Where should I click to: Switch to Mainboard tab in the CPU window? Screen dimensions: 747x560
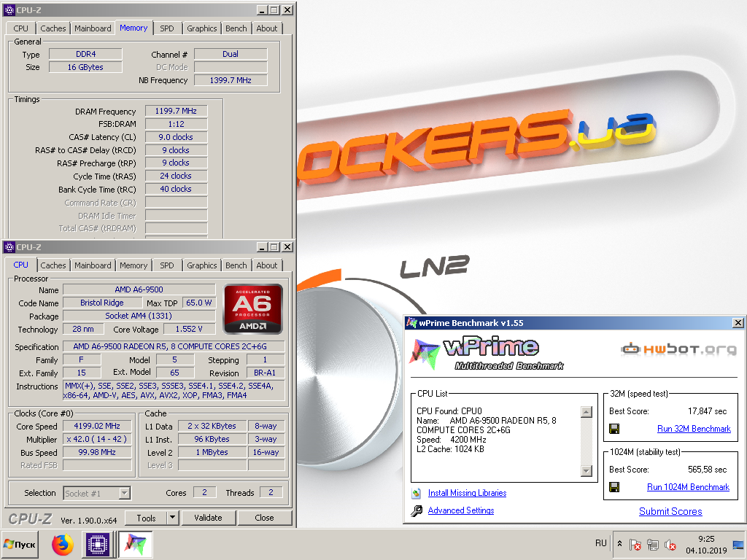click(93, 265)
